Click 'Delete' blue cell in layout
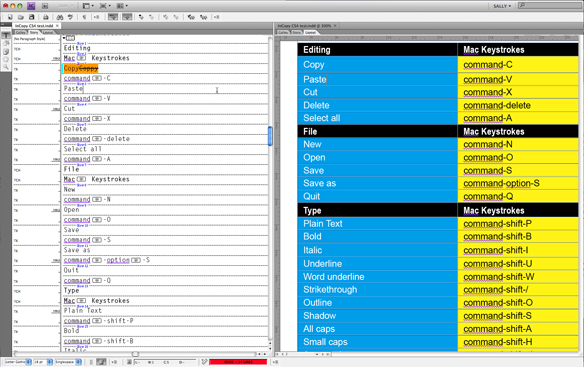This screenshot has width=584, height=367. pyautogui.click(x=377, y=105)
